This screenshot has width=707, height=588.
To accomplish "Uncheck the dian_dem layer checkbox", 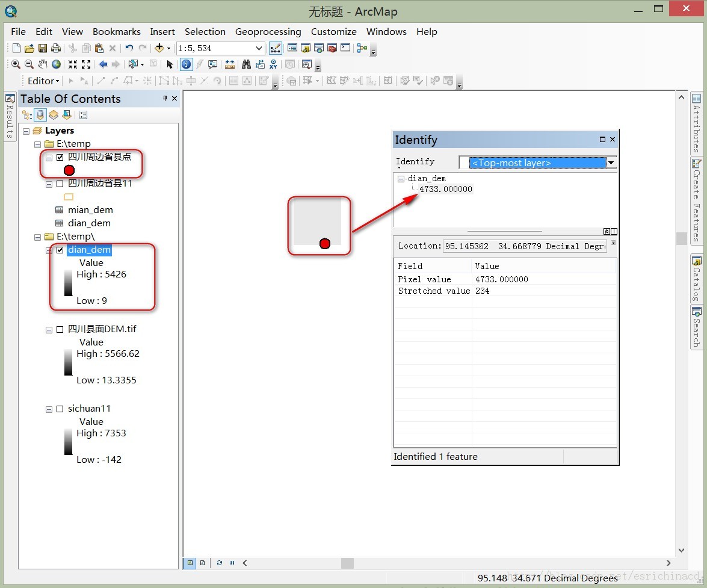I will pos(60,250).
